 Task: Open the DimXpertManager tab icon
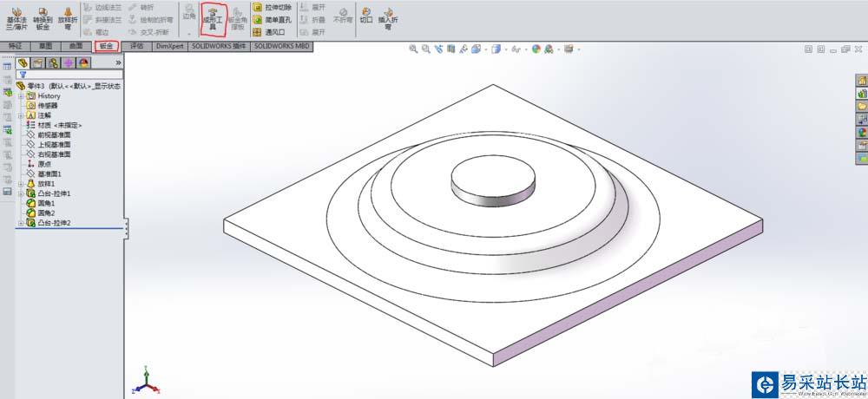coord(69,62)
